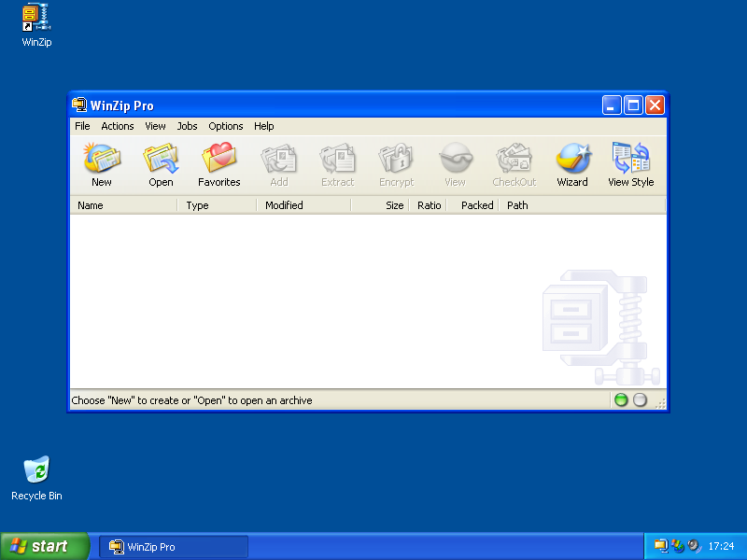
Task: Open the Actions menu
Action: (x=117, y=125)
